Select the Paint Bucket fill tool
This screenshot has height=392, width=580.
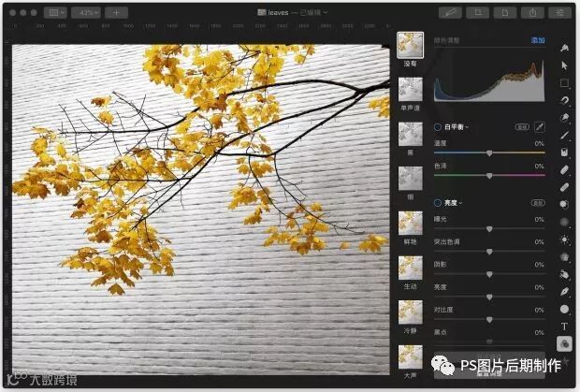pyautogui.click(x=564, y=152)
